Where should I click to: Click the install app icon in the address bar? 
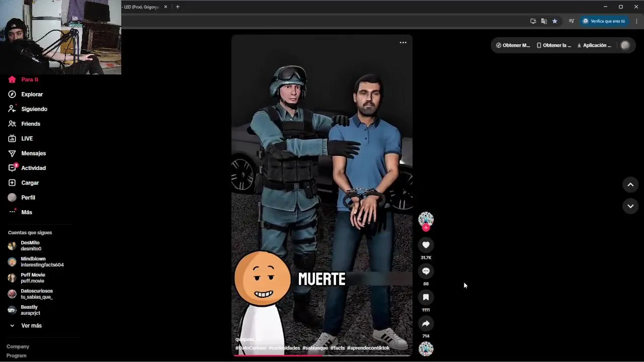533,21
